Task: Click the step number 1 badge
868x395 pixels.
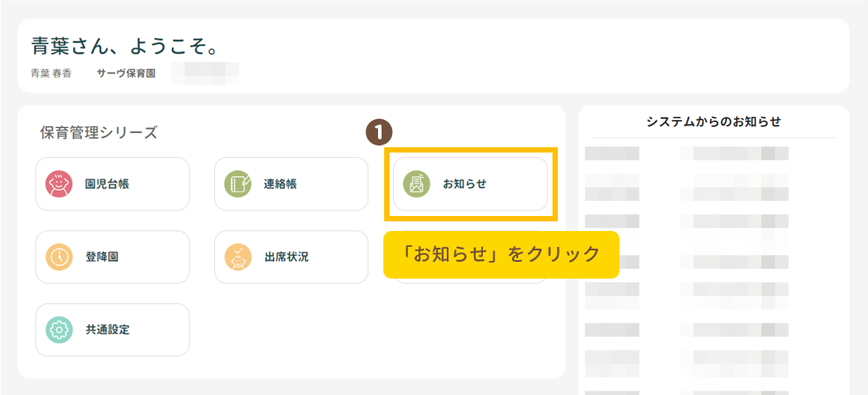Action: click(378, 132)
